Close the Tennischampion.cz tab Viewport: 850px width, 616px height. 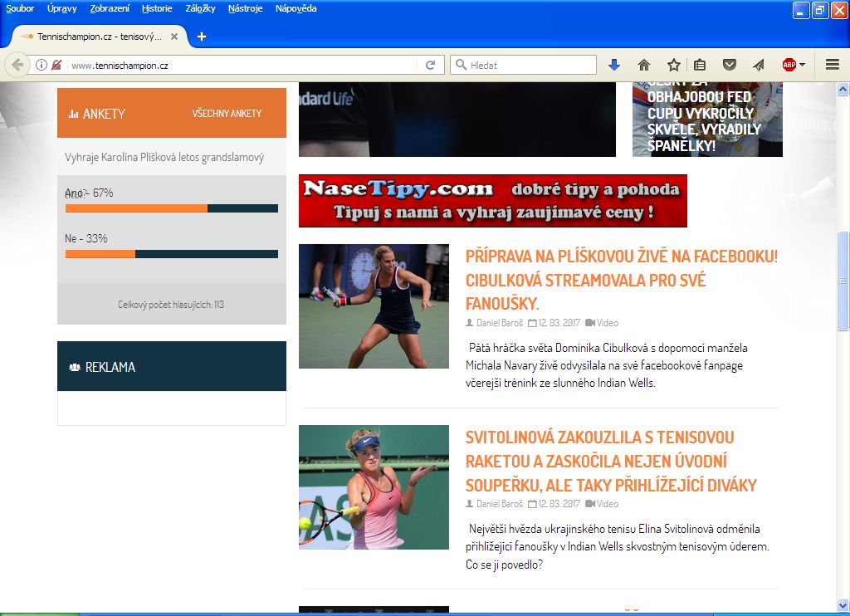pos(173,37)
